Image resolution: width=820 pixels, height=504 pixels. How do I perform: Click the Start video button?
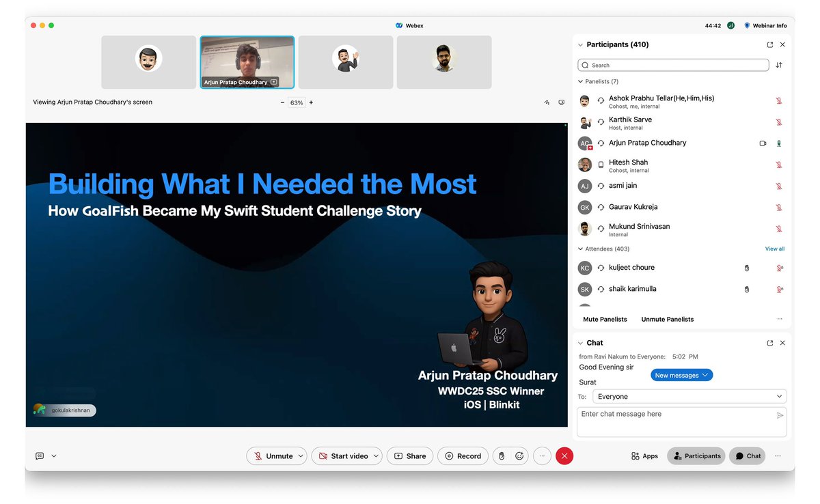(343, 456)
